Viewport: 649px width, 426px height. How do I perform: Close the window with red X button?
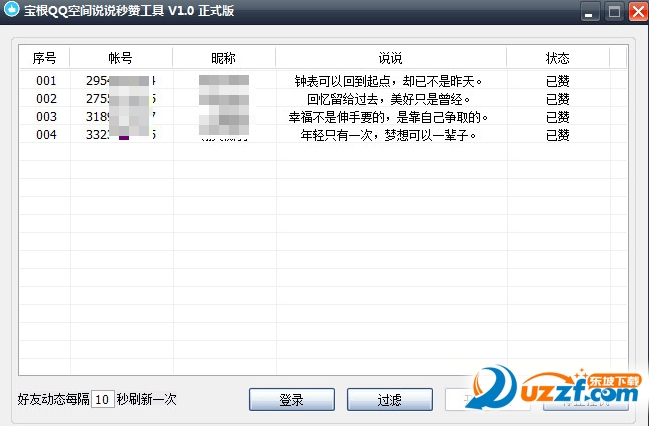636,12
